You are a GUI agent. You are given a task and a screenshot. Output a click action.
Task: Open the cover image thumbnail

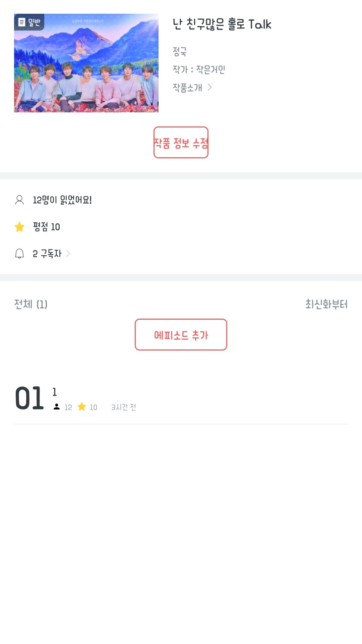pyautogui.click(x=86, y=63)
